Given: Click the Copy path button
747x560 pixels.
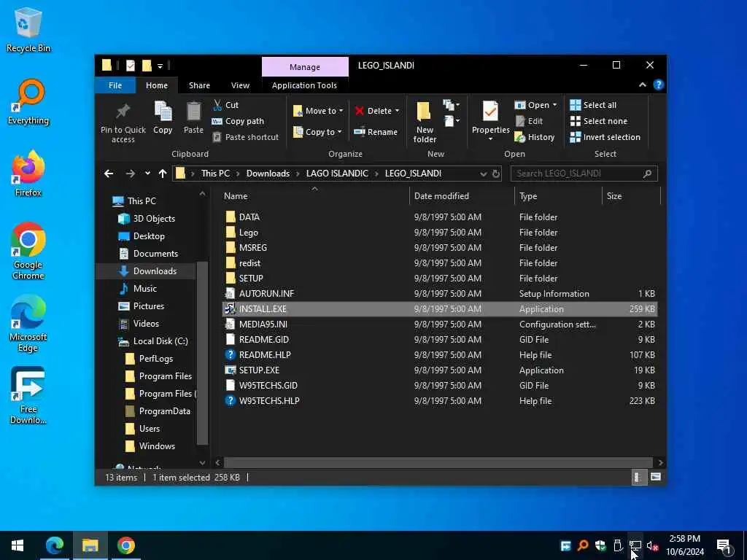Looking at the screenshot, I should coord(238,121).
